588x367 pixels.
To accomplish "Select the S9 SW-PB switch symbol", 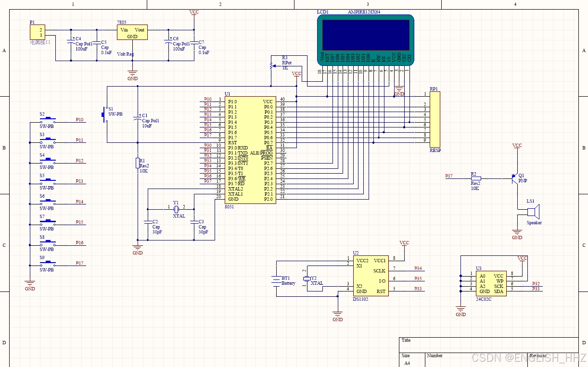I will (x=47, y=263).
